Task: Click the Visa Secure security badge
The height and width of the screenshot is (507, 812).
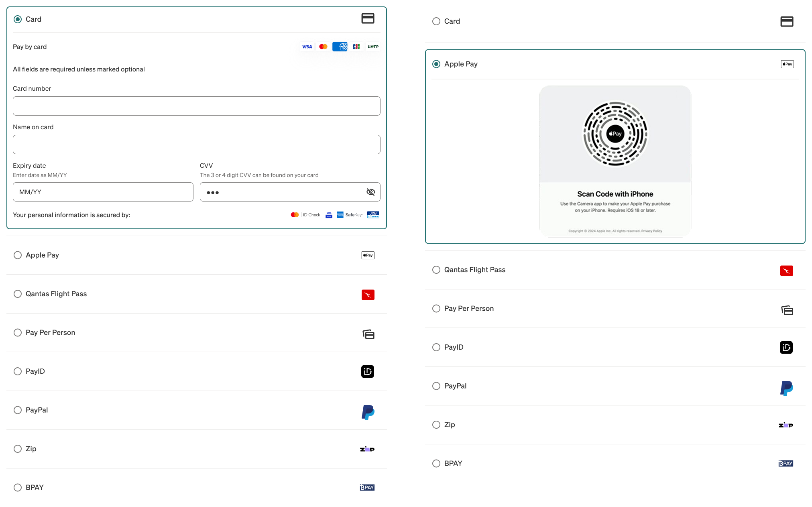Action: click(x=329, y=215)
